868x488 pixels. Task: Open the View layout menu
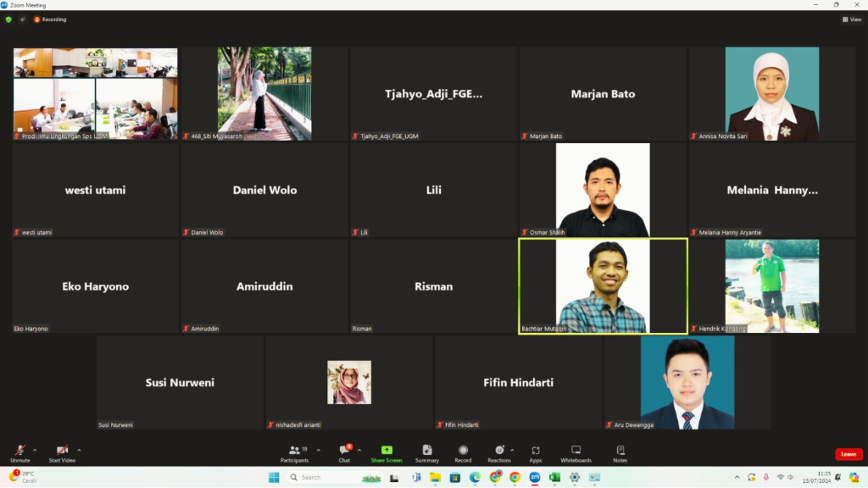[x=851, y=19]
